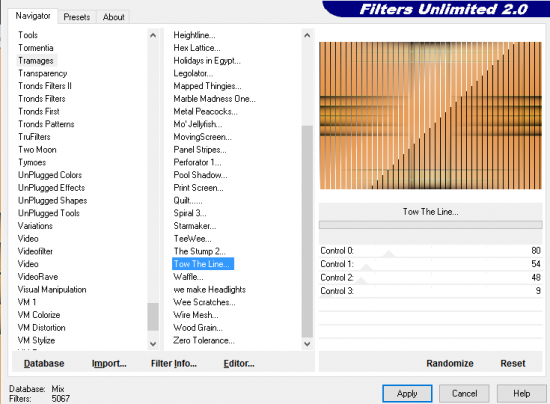
Task: Choose the Wire Mesh filter
Action: point(196,315)
